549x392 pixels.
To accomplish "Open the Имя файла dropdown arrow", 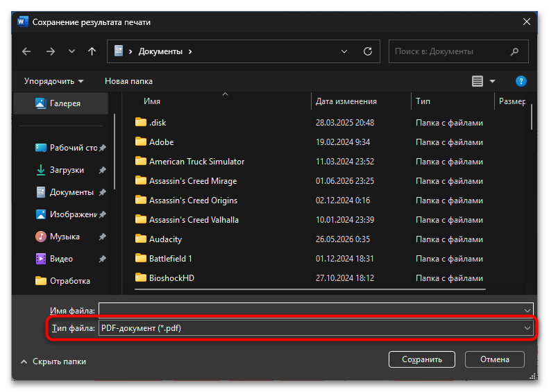I will pos(527,310).
